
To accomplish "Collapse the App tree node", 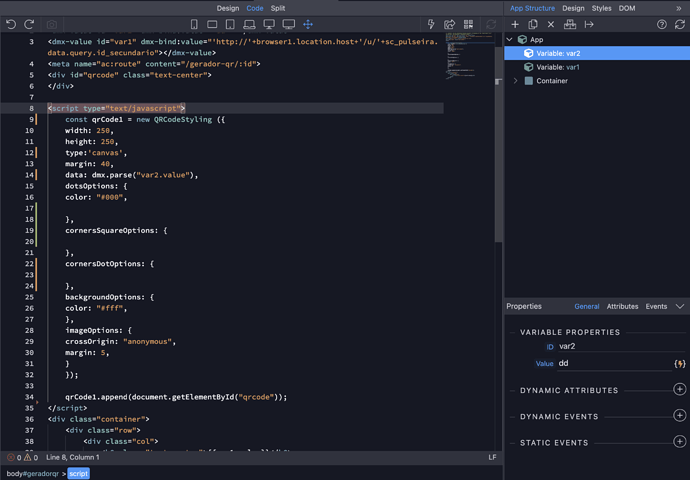I will pyautogui.click(x=510, y=40).
